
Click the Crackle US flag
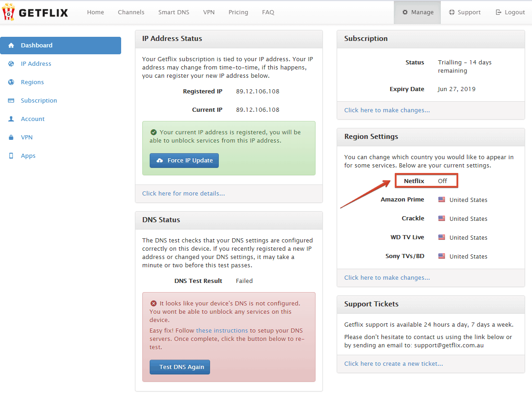pyautogui.click(x=441, y=218)
